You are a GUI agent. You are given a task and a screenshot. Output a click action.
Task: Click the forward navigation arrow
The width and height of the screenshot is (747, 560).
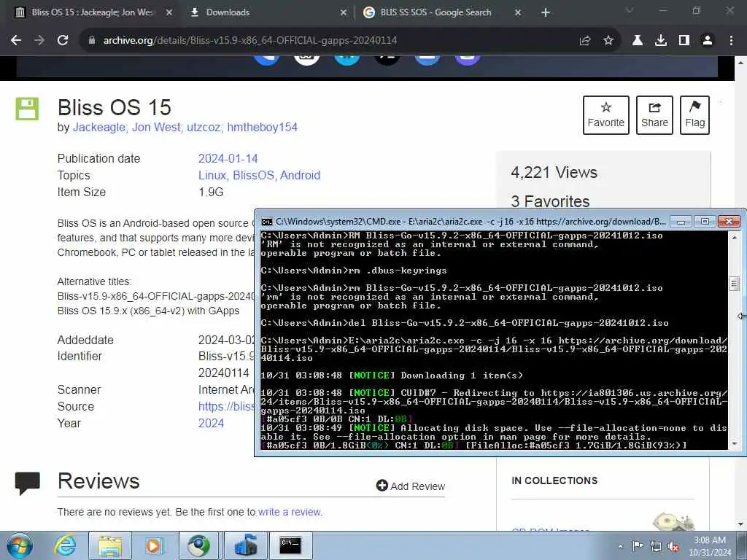pyautogui.click(x=39, y=41)
